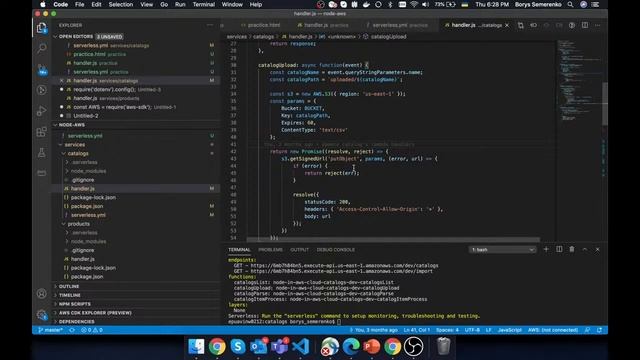Screen dimensions: 640x360
Task: Select the JavaScript language mode in status bar
Action: [509, 330]
